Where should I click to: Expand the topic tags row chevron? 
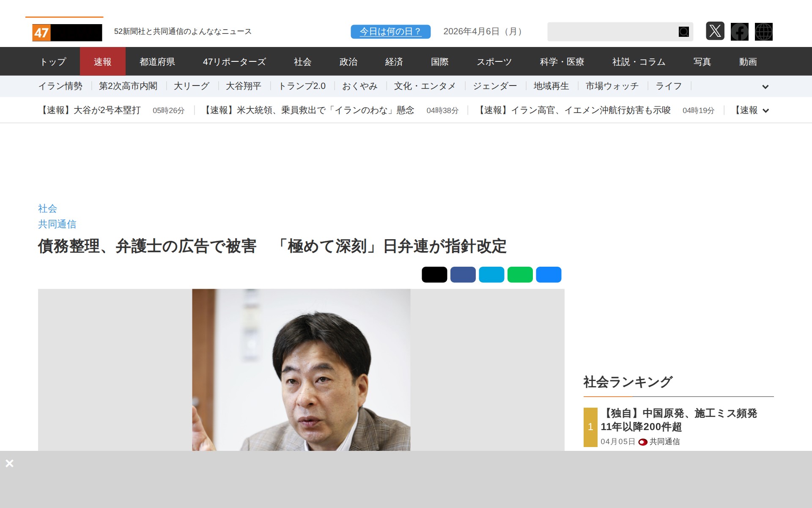tap(765, 87)
